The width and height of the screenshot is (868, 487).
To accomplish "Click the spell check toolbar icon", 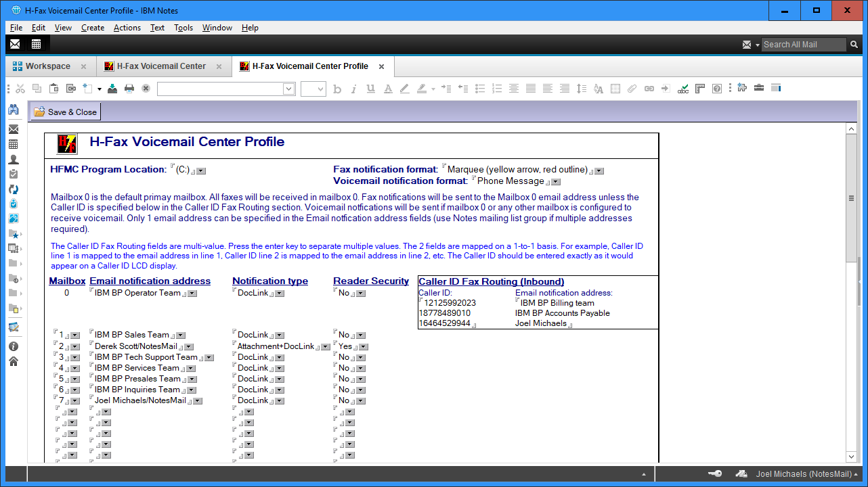I will (x=682, y=89).
